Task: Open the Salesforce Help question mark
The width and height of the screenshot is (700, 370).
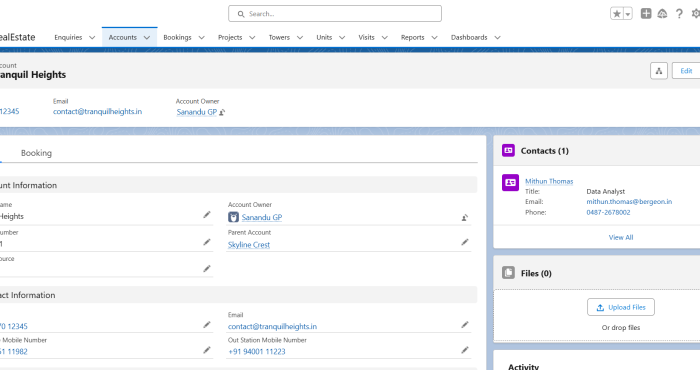Action: pos(679,14)
